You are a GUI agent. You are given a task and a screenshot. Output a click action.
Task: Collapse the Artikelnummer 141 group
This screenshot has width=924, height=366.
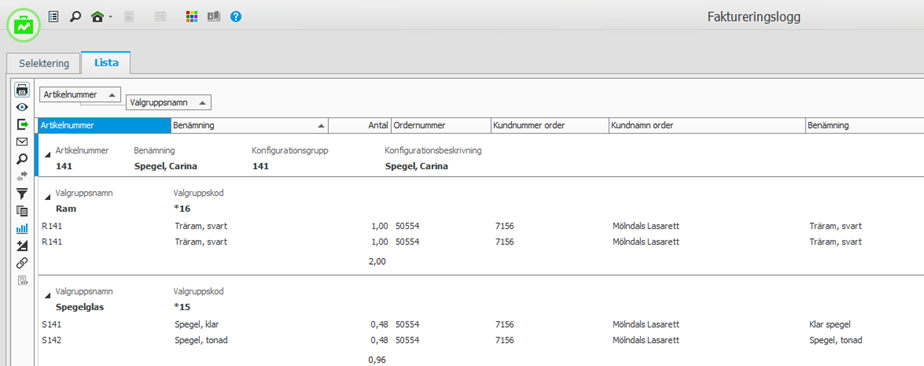(48, 155)
